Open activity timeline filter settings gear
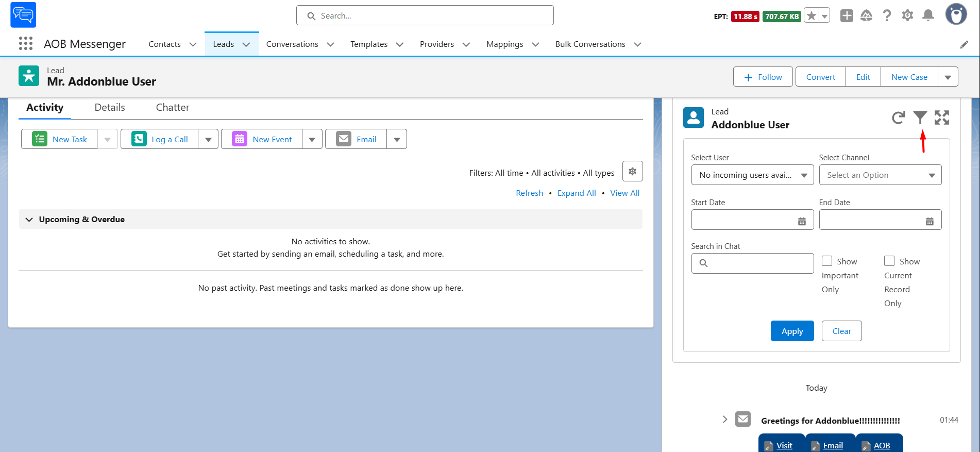This screenshot has width=980, height=452. click(x=632, y=171)
